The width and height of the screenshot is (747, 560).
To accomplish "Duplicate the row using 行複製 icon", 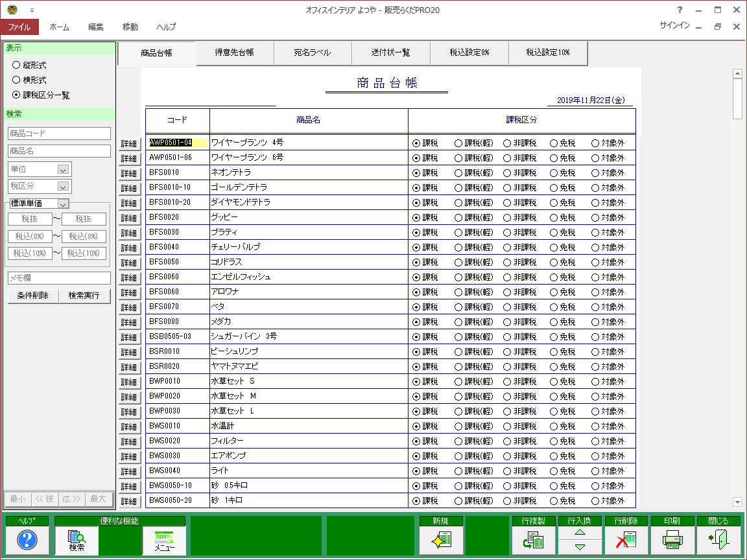I will pyautogui.click(x=533, y=540).
